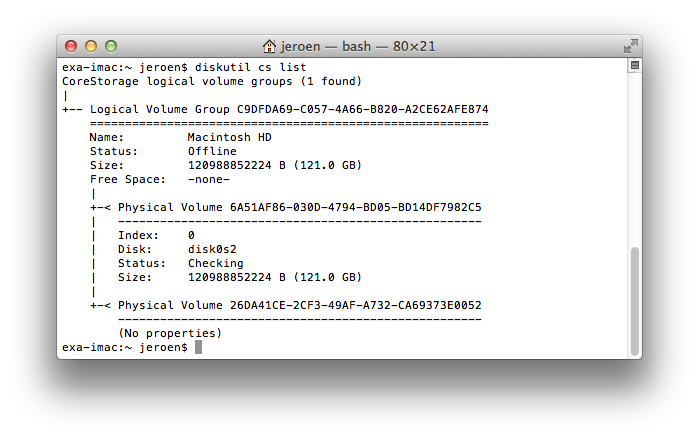Click the Free Space '-none-' value

[209, 179]
